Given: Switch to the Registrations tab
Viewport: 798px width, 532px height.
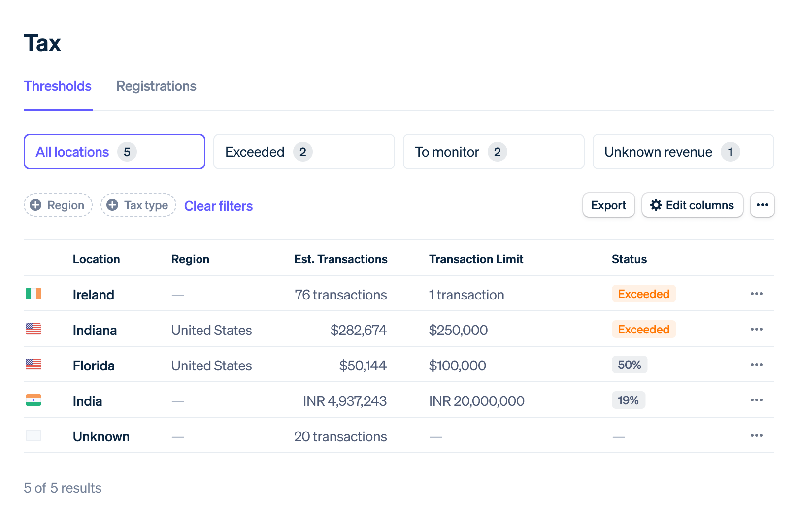Looking at the screenshot, I should tap(156, 86).
